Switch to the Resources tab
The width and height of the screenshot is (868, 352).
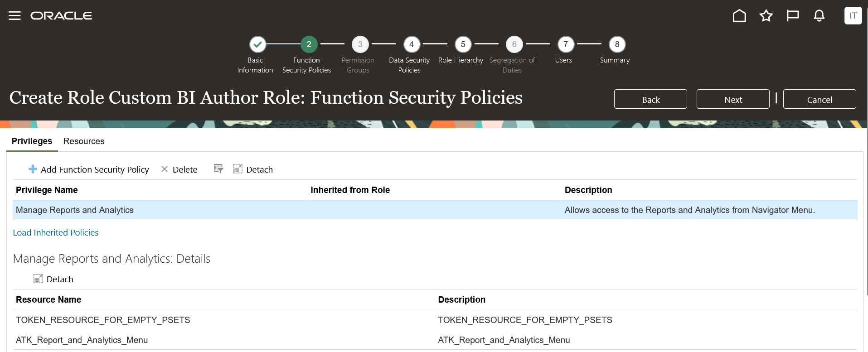pyautogui.click(x=84, y=141)
